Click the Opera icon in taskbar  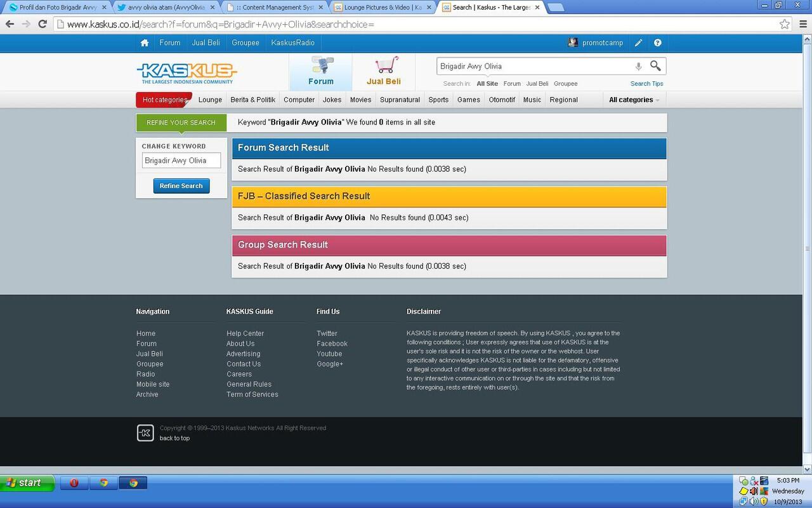coord(74,483)
